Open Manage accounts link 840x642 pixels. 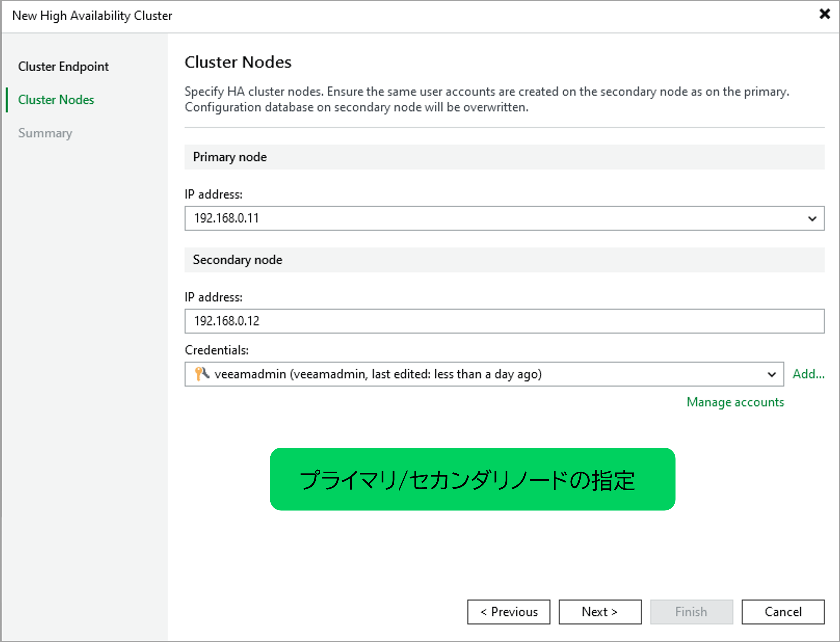(735, 402)
